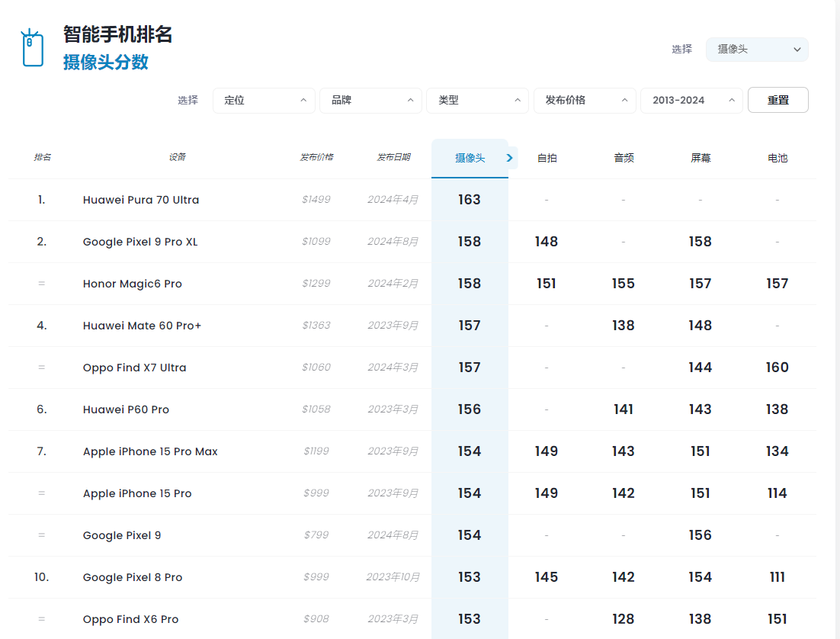Switch to the 自拍 score column
Viewport: 840px width, 639px height.
pos(547,159)
